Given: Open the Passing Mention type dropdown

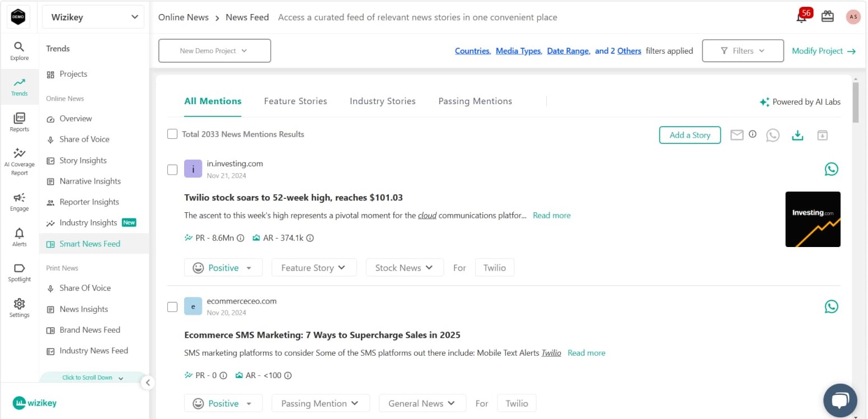Looking at the screenshot, I should click(x=321, y=403).
